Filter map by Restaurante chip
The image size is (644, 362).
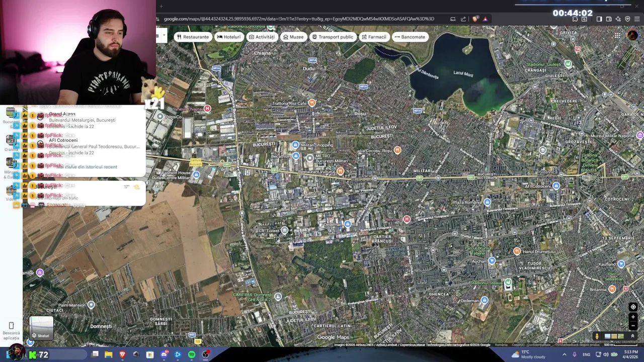point(193,37)
